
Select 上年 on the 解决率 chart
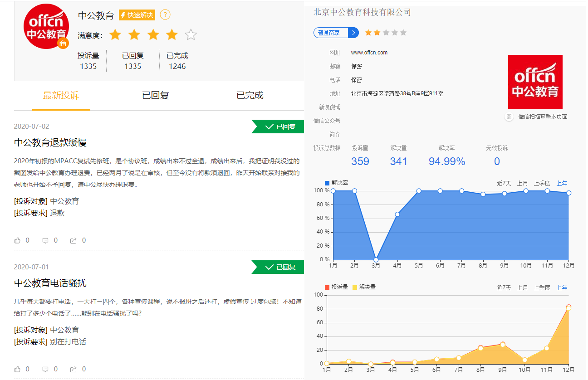coord(562,183)
